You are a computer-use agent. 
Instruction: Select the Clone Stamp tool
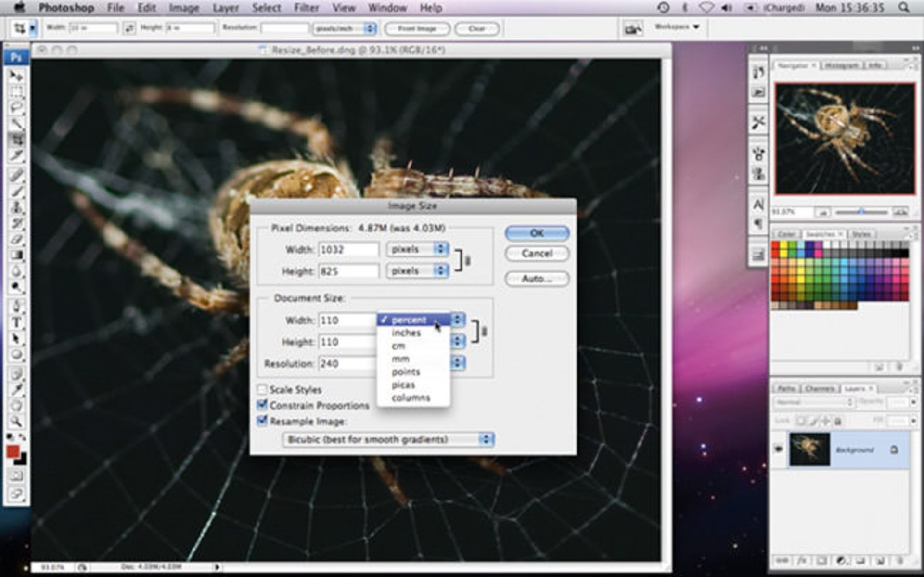coord(16,207)
